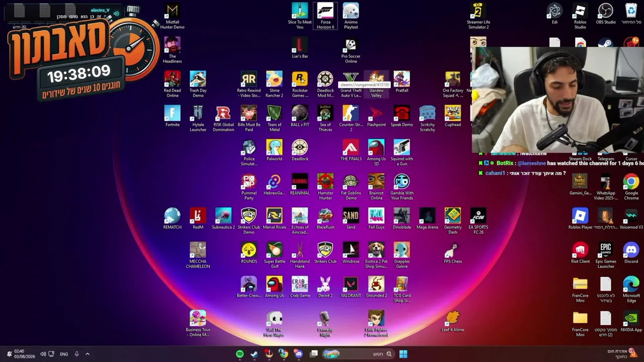Launch Slice To Meet You from desktop
644x362 pixels.
(300, 16)
